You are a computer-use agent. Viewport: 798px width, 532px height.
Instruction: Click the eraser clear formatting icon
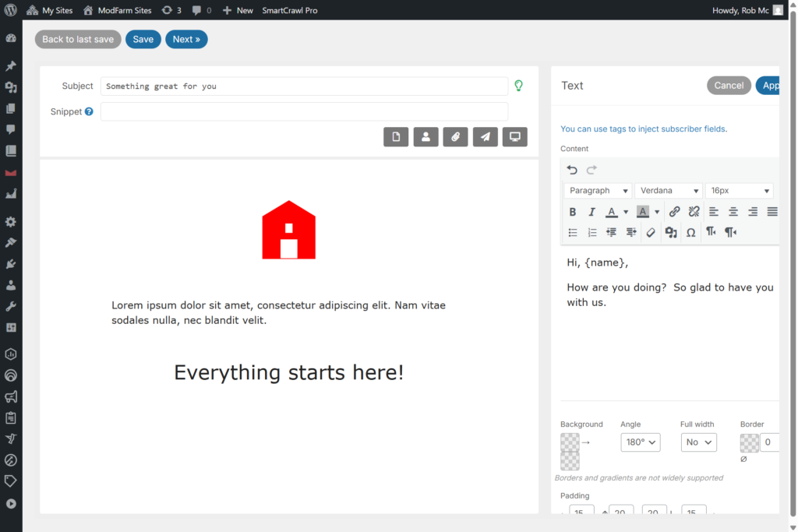tap(651, 232)
